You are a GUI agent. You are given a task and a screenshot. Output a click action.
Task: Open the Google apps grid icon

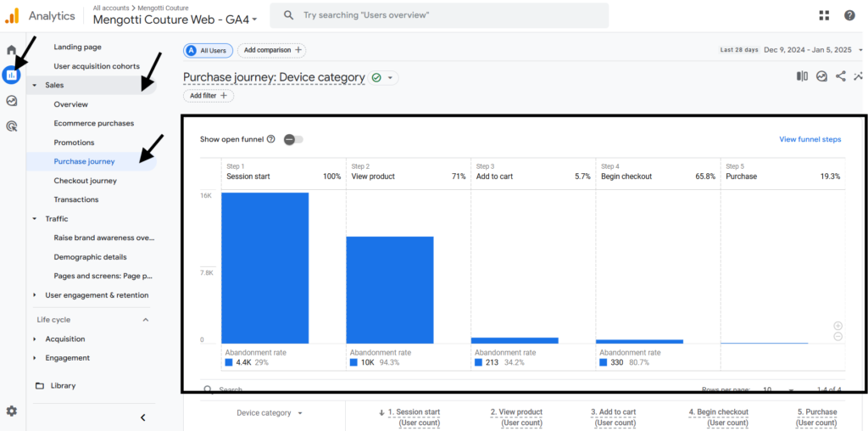[x=824, y=15]
